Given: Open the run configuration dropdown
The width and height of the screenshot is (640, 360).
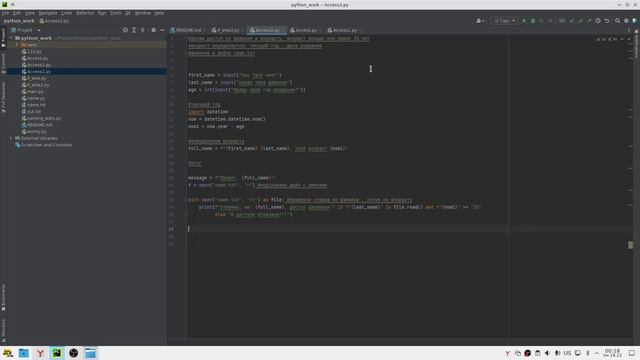Looking at the screenshot, I should [505, 21].
